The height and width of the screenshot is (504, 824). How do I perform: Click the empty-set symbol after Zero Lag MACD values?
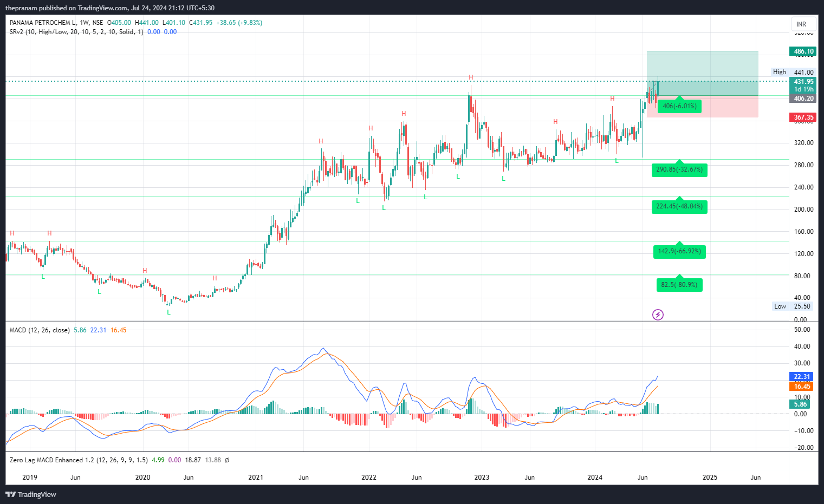coord(227,460)
